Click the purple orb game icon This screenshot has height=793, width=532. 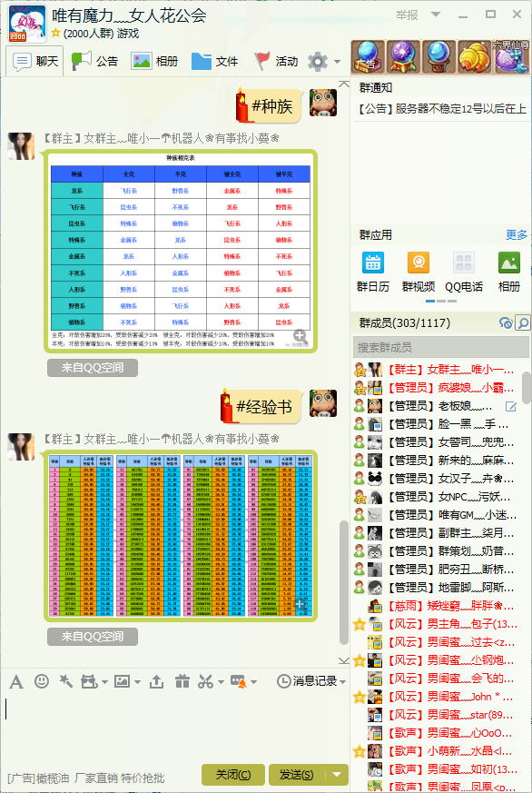pos(404,56)
